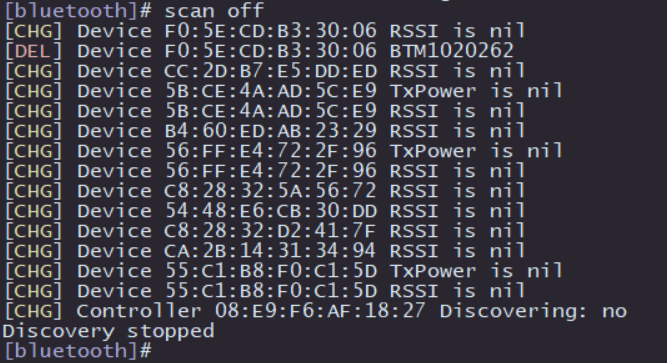Click the 'scan off' command text
This screenshot has height=363, width=667.
[214, 10]
